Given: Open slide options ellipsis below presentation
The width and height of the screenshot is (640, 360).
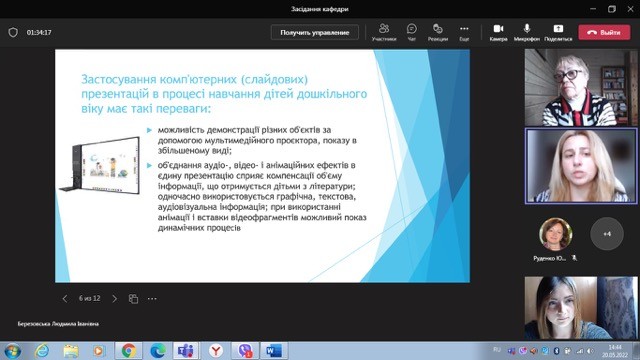Looking at the screenshot, I should tap(152, 299).
